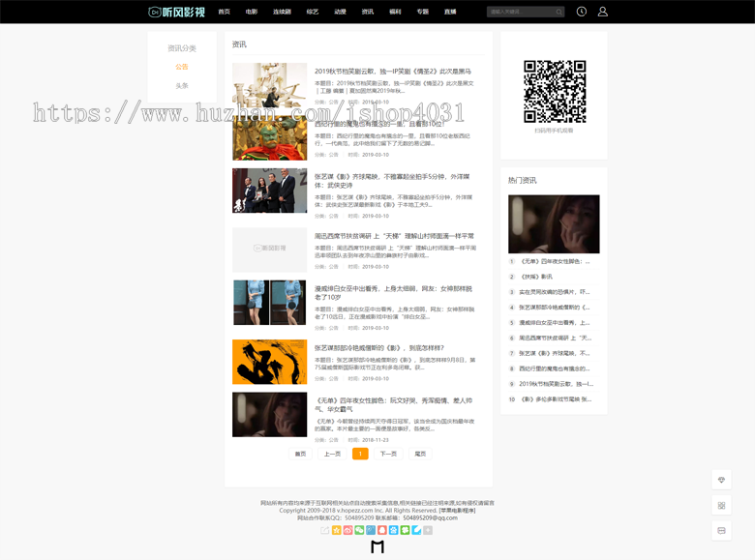
Task: Open hot news item 4 starting 张艺谋那部
Action: pyautogui.click(x=554, y=308)
